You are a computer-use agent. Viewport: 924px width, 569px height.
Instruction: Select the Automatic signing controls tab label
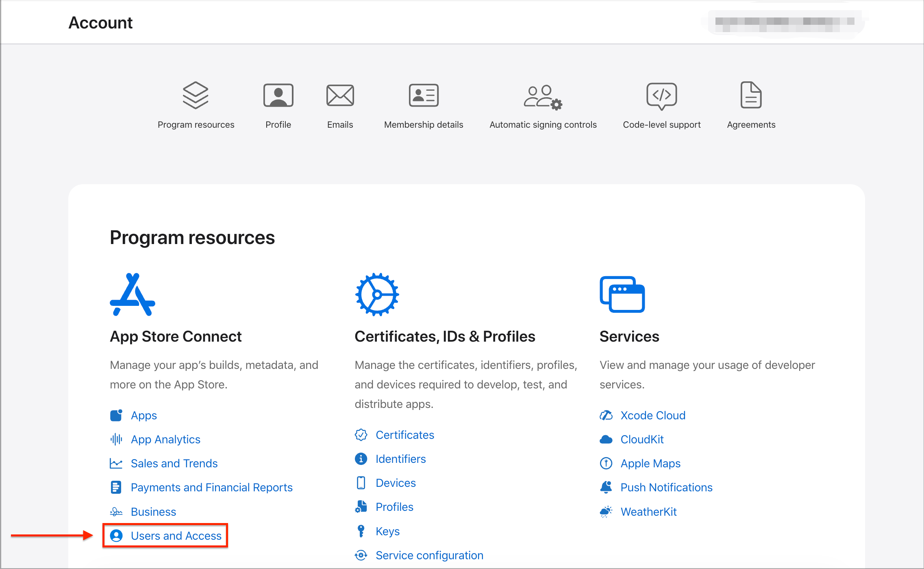tap(543, 124)
